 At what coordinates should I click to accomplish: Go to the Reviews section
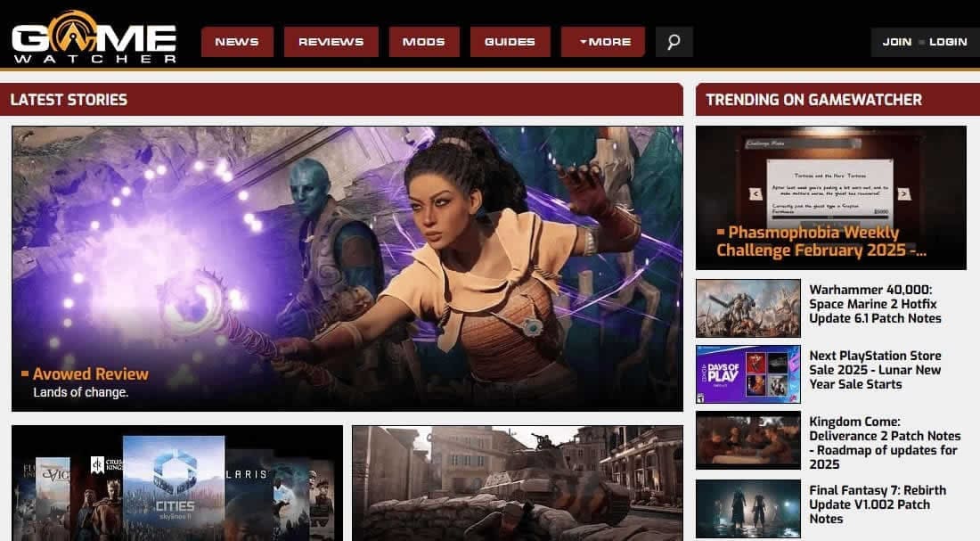[x=331, y=42]
